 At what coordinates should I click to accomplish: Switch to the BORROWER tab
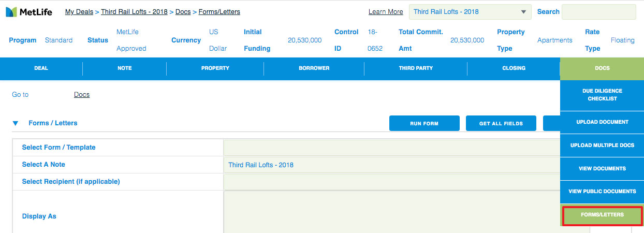(314, 68)
